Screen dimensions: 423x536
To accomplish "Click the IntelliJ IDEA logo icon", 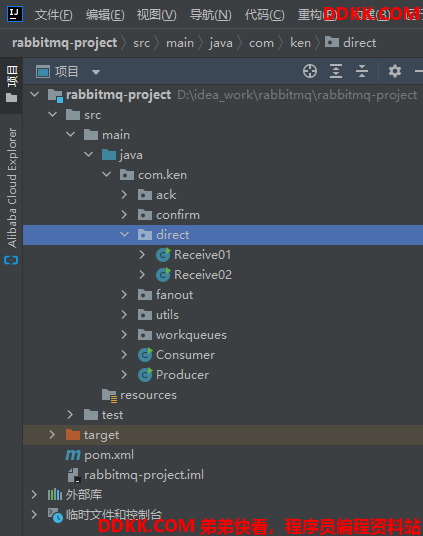I will click(x=15, y=14).
